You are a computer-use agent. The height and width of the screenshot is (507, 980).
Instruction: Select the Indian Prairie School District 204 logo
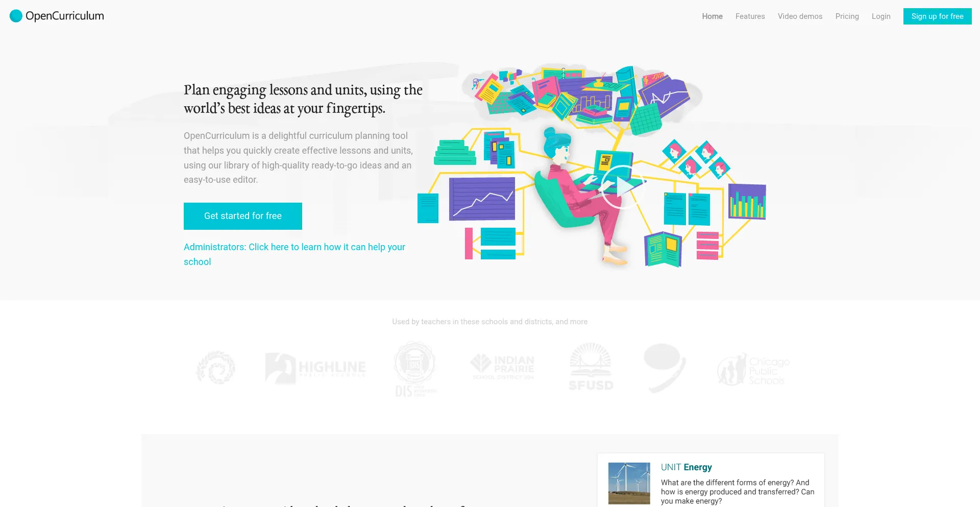[502, 365]
